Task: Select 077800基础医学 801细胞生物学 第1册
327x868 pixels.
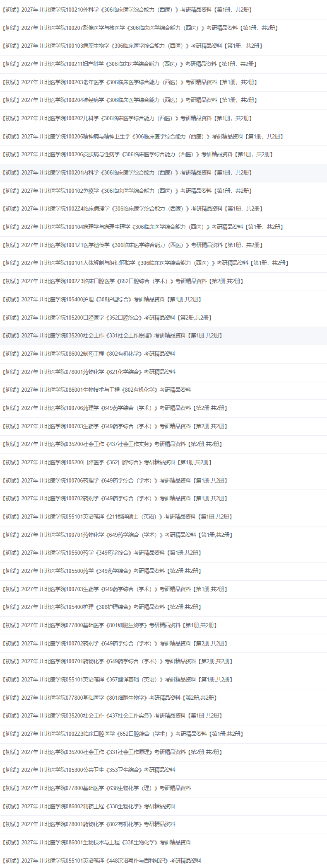Action: 109,625
